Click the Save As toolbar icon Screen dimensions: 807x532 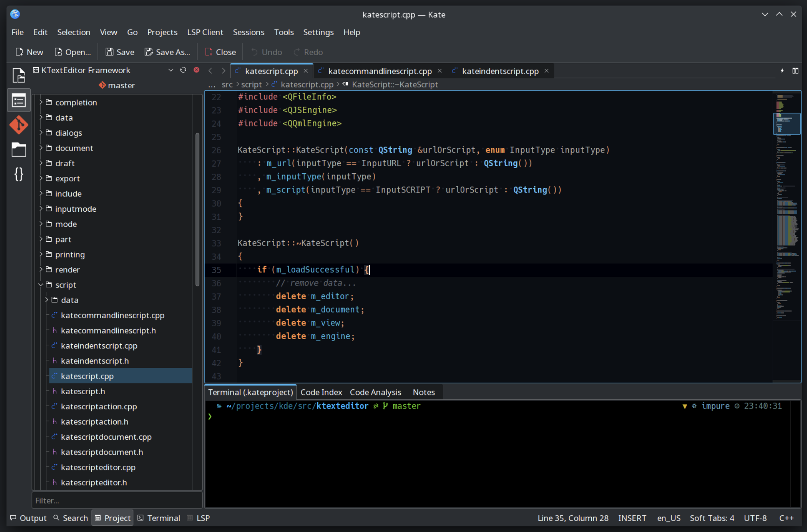(x=149, y=52)
